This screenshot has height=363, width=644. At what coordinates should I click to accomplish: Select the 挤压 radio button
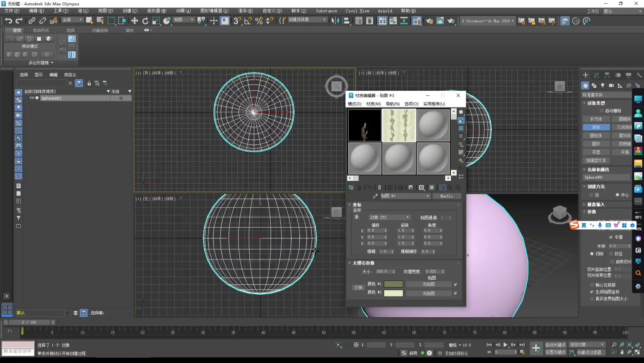point(611,253)
